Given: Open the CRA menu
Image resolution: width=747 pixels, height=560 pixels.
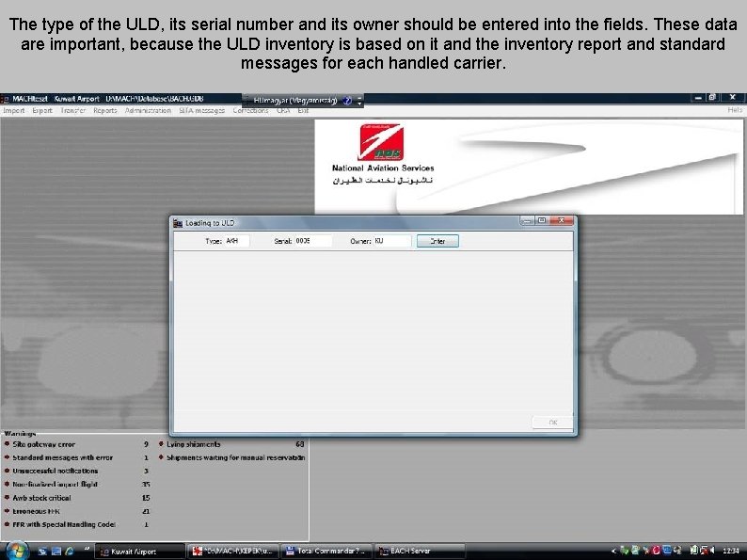Looking at the screenshot, I should (283, 110).
